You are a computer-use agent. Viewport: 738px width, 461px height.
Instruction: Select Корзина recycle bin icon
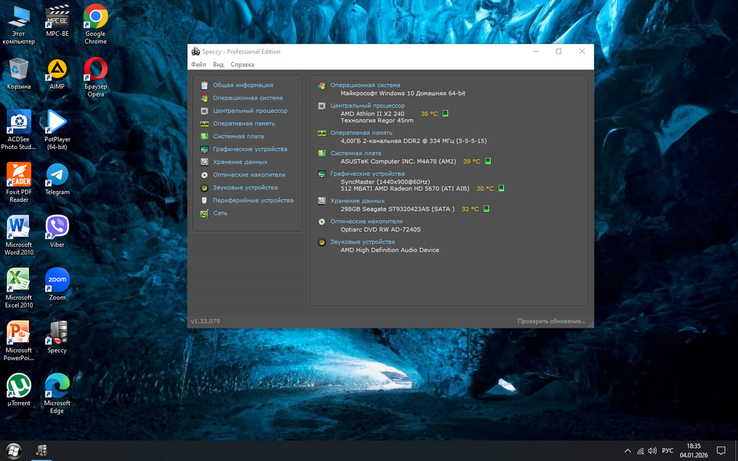19,74
